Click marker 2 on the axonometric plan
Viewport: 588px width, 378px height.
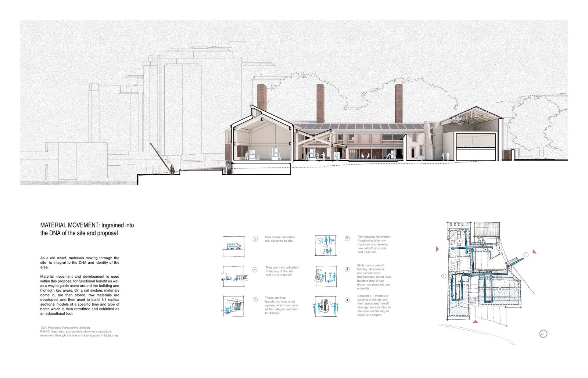[458, 305]
